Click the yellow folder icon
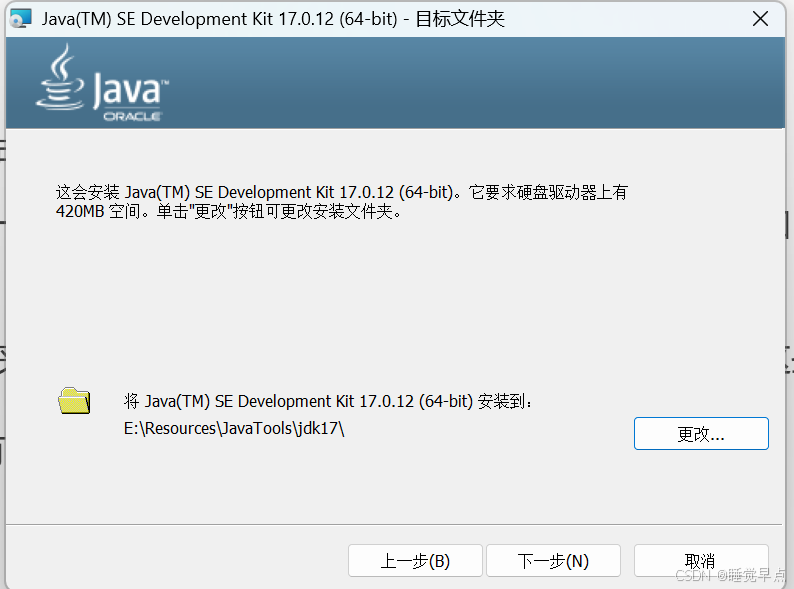 tap(74, 401)
